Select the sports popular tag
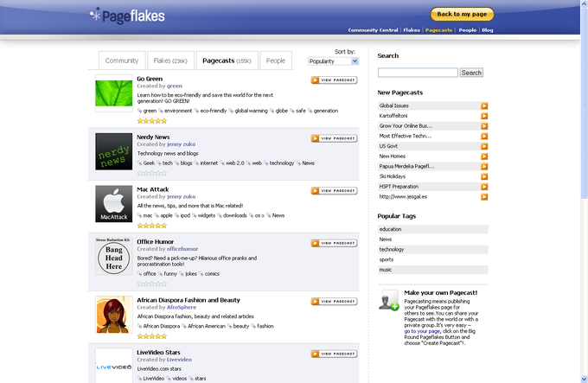The height and width of the screenshot is (383, 588). point(432,259)
